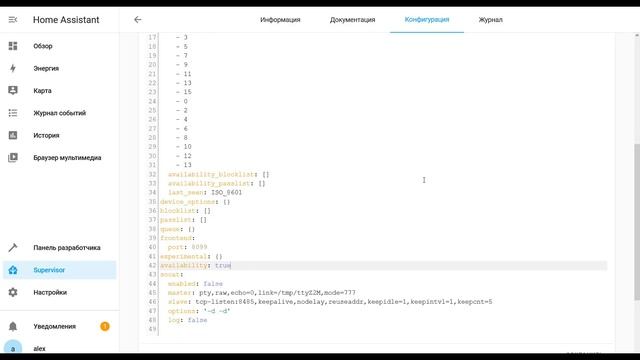Click the orange notification count badge
640x360 pixels.
coord(105,326)
